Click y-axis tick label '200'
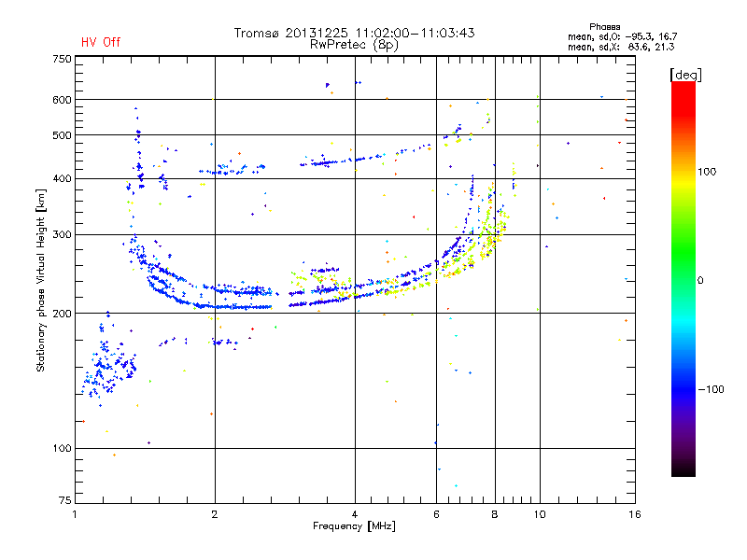747x560 pixels. pyautogui.click(x=62, y=314)
